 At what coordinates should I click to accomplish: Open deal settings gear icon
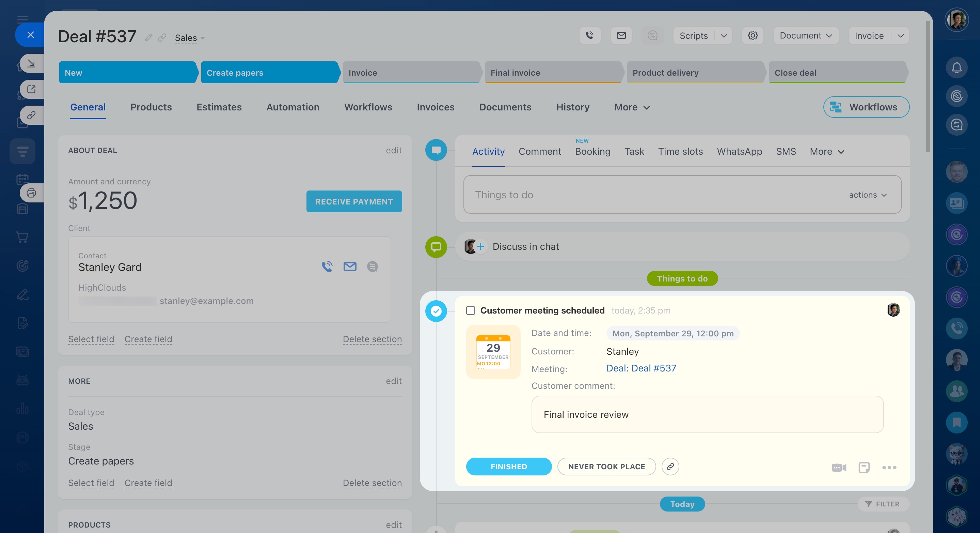click(x=753, y=35)
